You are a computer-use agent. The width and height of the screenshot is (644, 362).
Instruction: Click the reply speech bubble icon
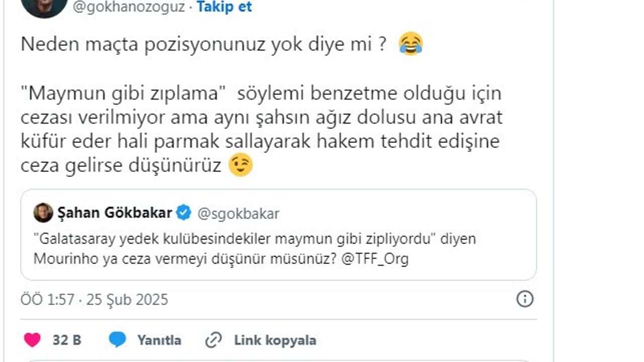pyautogui.click(x=117, y=340)
